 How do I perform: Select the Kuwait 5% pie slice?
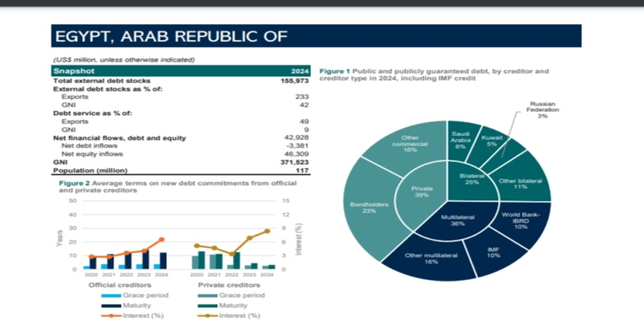[x=491, y=142]
